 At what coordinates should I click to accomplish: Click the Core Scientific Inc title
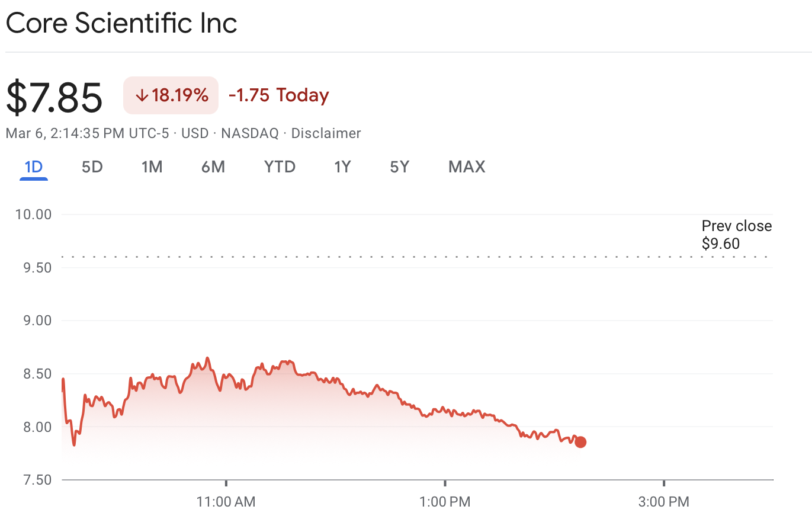[x=121, y=24]
